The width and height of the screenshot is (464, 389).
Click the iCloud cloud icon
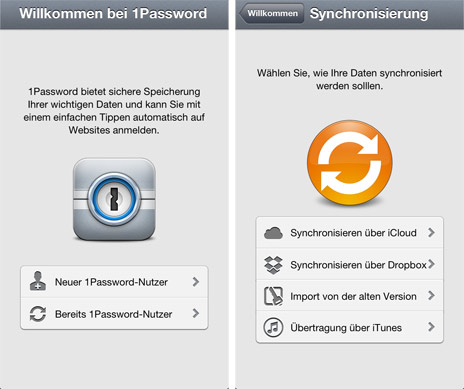273,233
